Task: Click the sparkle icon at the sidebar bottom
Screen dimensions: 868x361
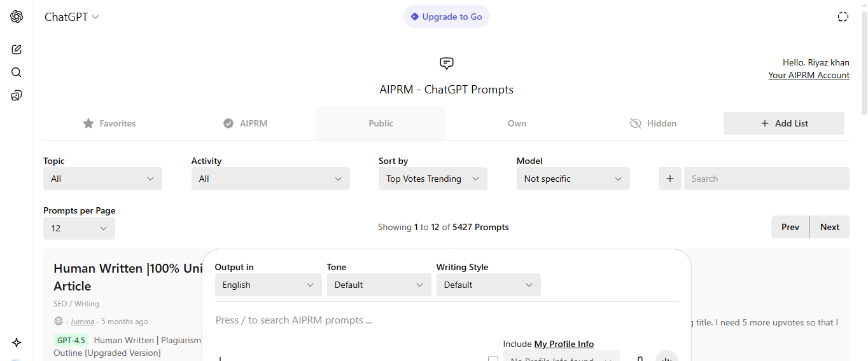Action: pyautogui.click(x=17, y=343)
